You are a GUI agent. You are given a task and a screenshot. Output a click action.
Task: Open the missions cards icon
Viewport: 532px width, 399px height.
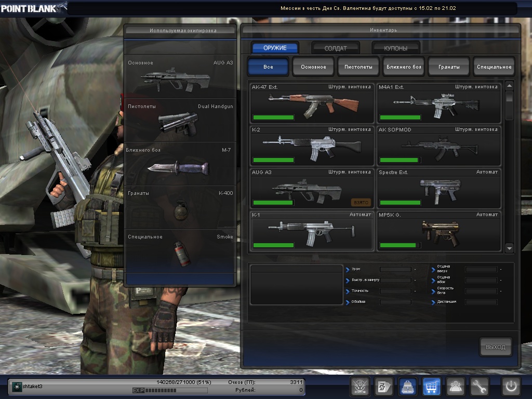[384, 386]
